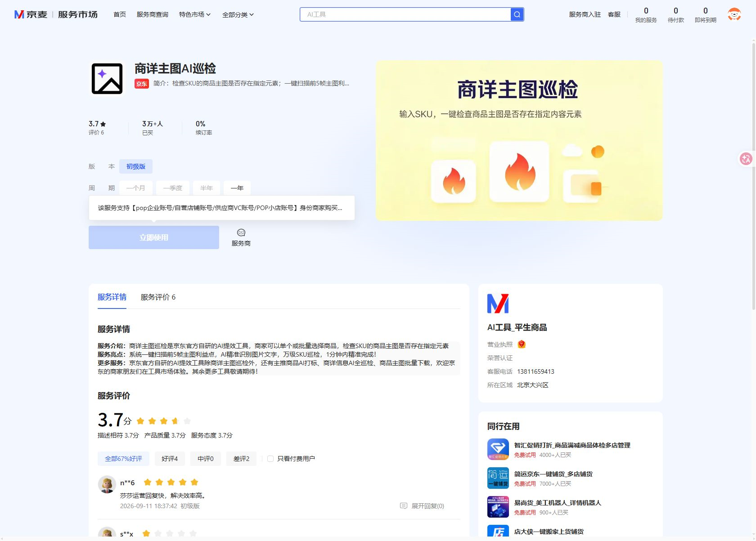
Task: Select 一个月 period option
Action: 136,188
